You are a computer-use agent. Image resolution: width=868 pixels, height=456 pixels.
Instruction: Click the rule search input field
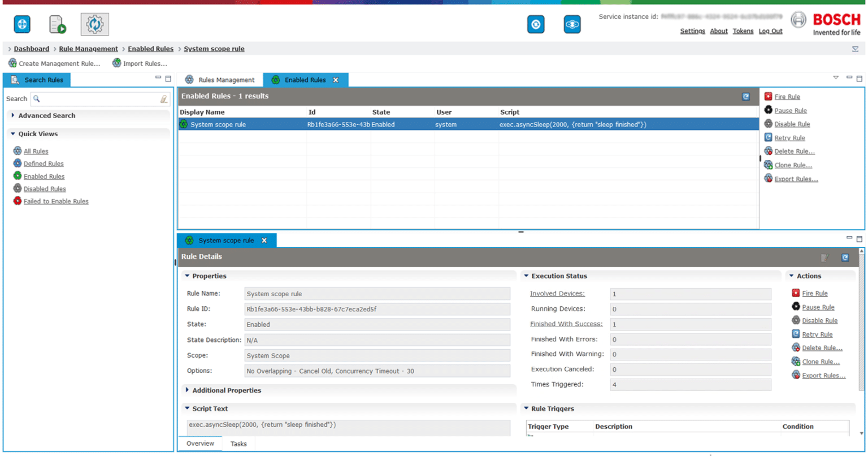click(99, 98)
